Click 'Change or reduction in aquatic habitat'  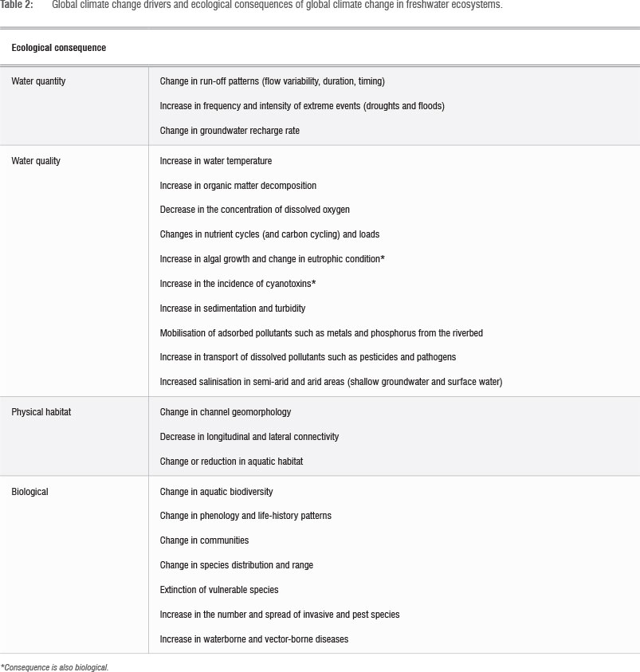231,462
